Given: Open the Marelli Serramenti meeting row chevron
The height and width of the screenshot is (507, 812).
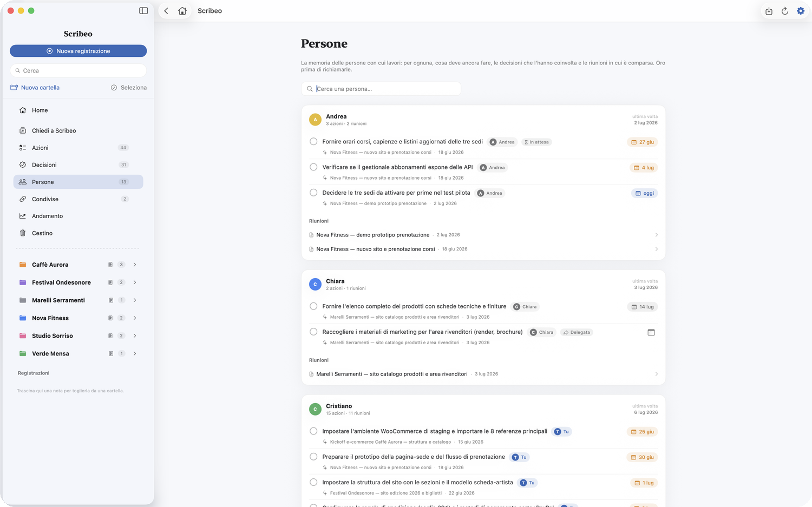Looking at the screenshot, I should click(x=657, y=374).
